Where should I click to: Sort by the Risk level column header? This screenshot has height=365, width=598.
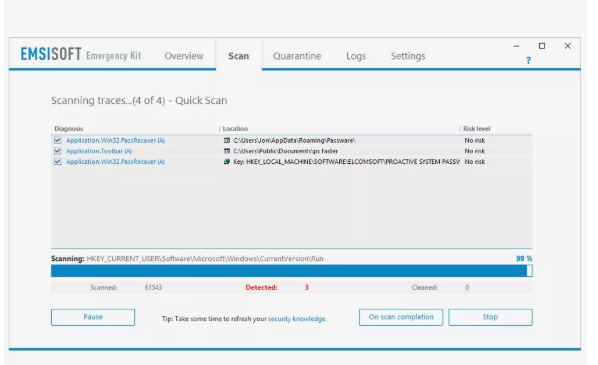pos(476,129)
